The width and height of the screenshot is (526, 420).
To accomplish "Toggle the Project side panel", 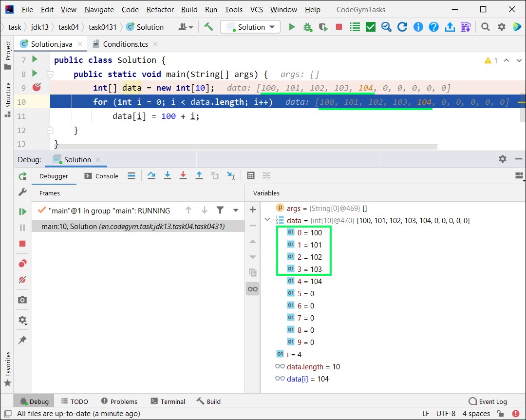I will point(7,55).
